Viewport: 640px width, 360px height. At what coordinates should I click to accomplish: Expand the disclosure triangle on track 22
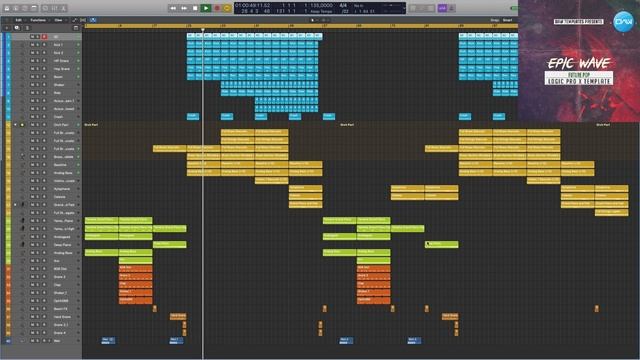(x=16, y=205)
